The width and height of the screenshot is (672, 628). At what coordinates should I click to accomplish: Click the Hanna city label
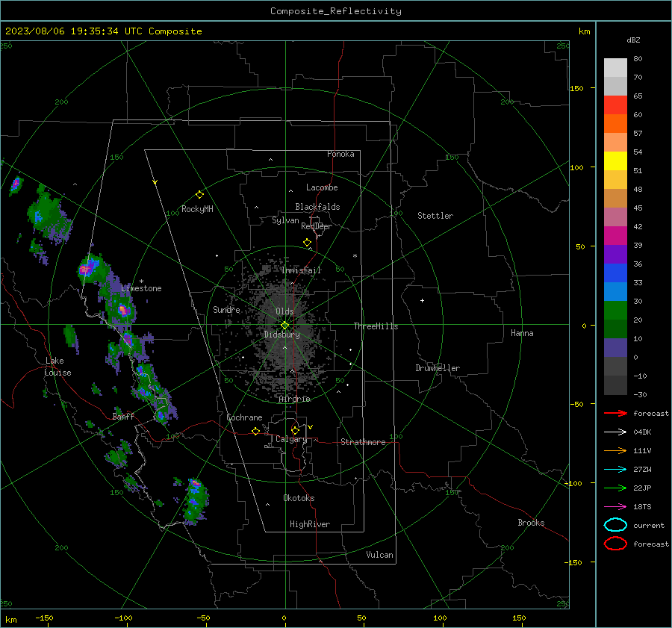click(x=522, y=333)
